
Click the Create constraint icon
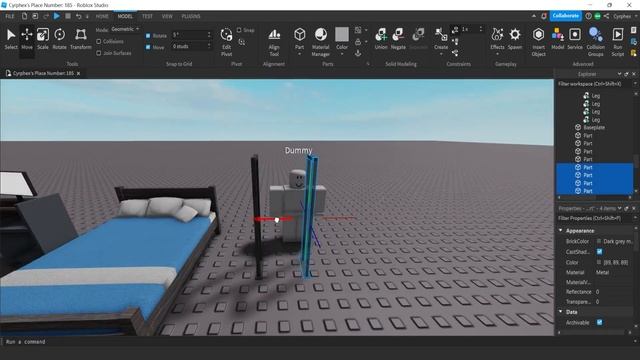pos(441,35)
